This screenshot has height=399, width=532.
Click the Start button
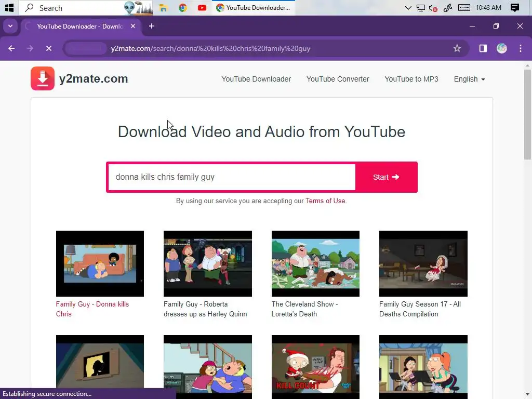(x=386, y=177)
